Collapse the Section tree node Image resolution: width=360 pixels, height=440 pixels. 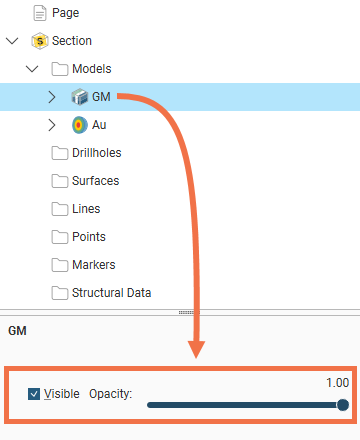pos(12,41)
